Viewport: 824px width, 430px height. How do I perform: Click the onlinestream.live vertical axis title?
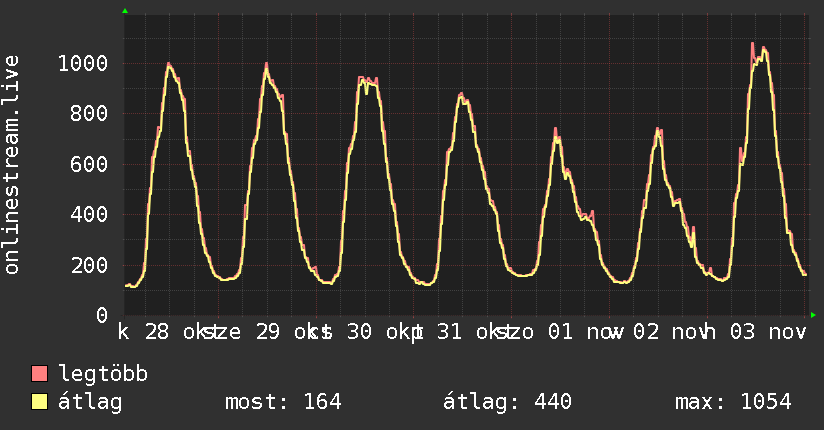pos(12,165)
